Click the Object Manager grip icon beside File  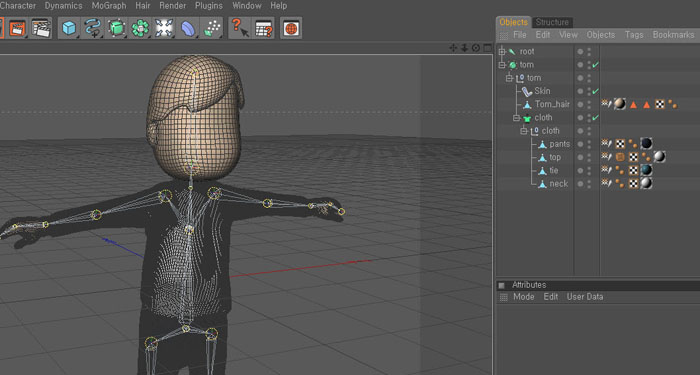tap(504, 35)
